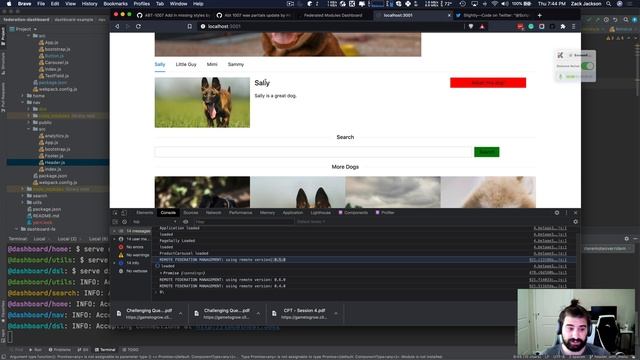This screenshot has width=640, height=360.
Task: Open the Brave Shields lion icon
Action: [471, 26]
